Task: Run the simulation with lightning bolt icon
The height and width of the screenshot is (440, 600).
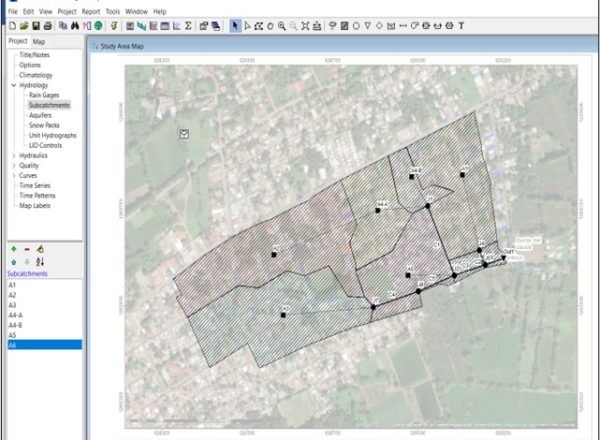Action: point(113,24)
